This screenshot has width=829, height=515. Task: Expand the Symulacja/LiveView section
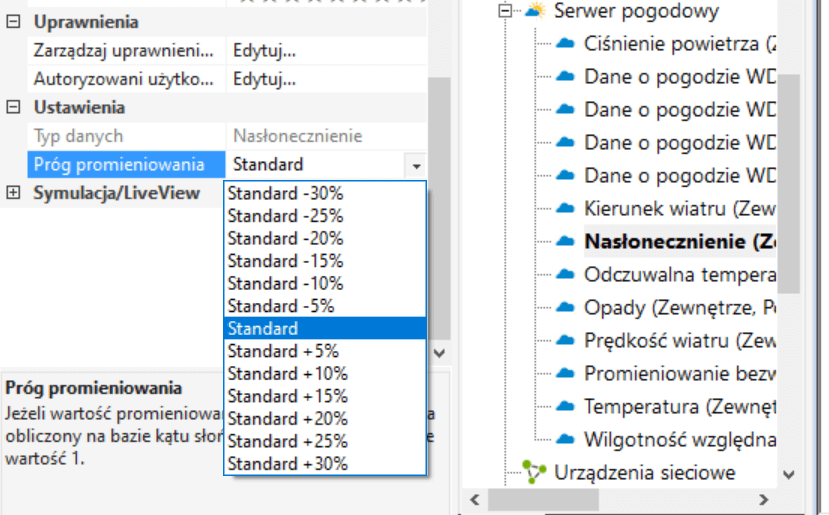pos(13,193)
